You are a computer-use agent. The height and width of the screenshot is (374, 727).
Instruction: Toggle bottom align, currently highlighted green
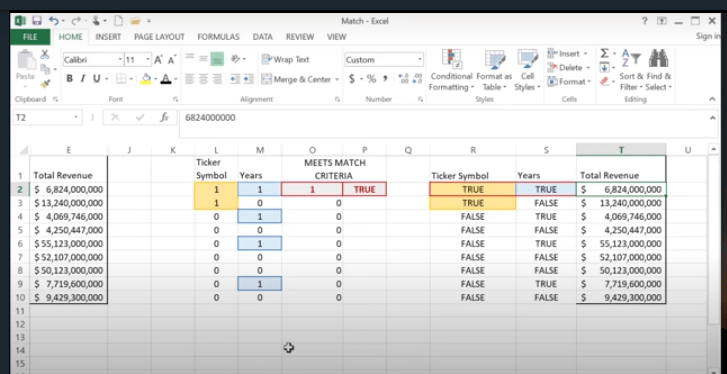click(217, 58)
